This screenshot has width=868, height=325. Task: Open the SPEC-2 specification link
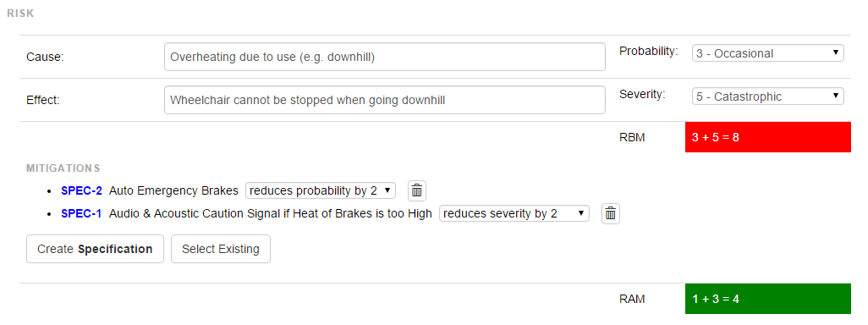(x=81, y=190)
